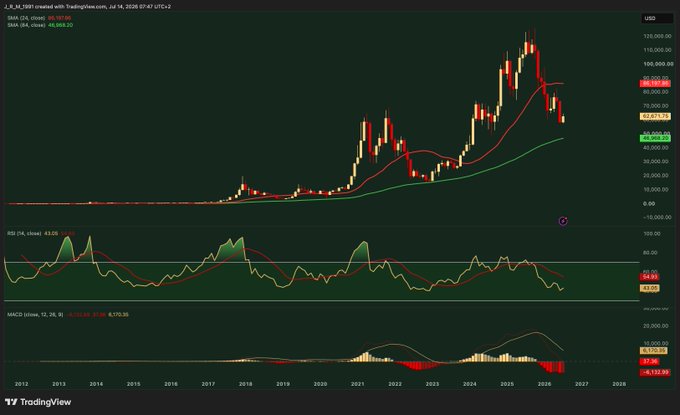680x415 pixels.
Task: Click the 2020 year on time axis
Action: coord(320,384)
